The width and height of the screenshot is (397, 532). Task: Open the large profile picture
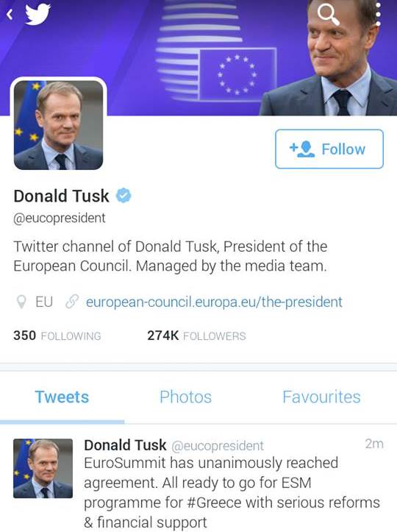(x=58, y=125)
